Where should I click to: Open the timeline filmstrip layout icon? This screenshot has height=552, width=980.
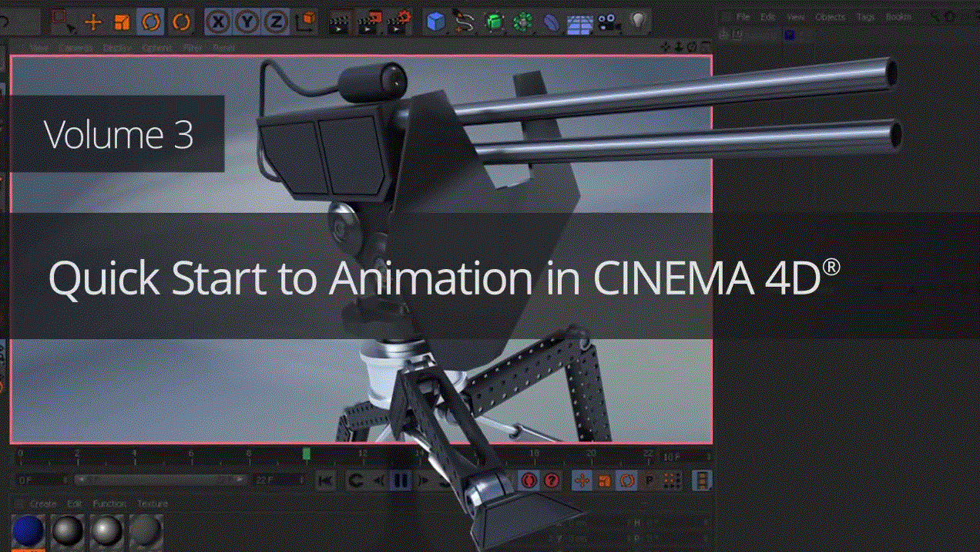pos(701,481)
